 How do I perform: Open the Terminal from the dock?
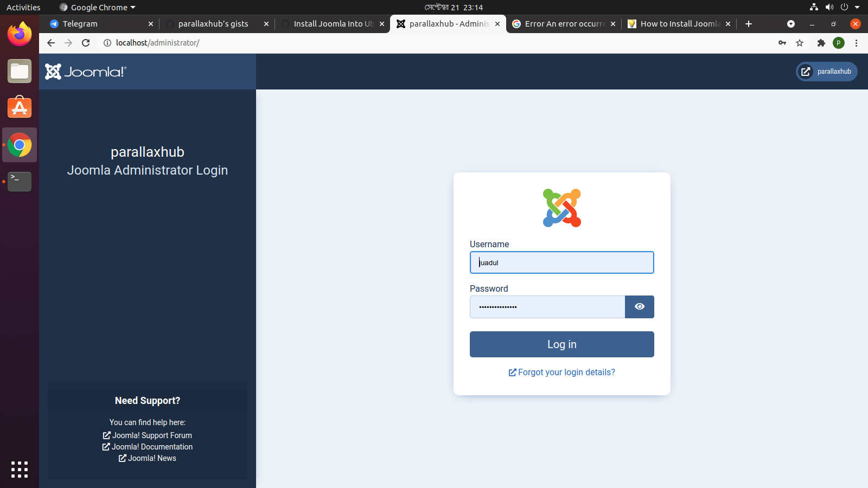click(20, 182)
